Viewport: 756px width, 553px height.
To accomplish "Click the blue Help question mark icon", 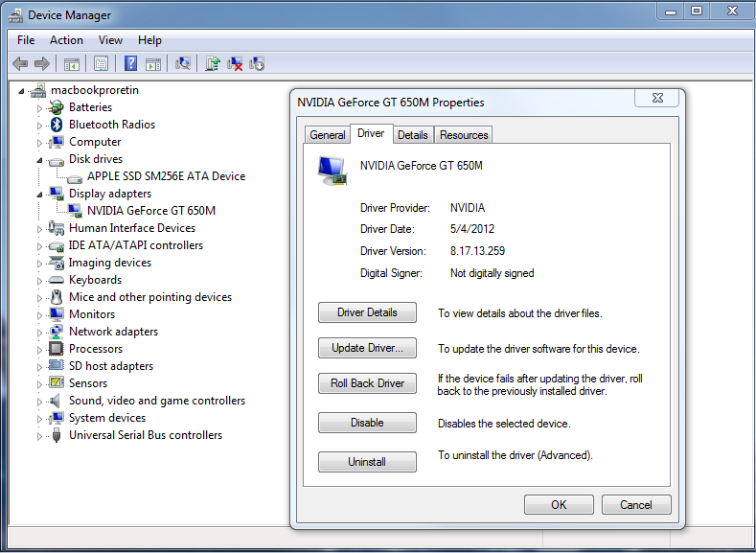I will pos(130,63).
